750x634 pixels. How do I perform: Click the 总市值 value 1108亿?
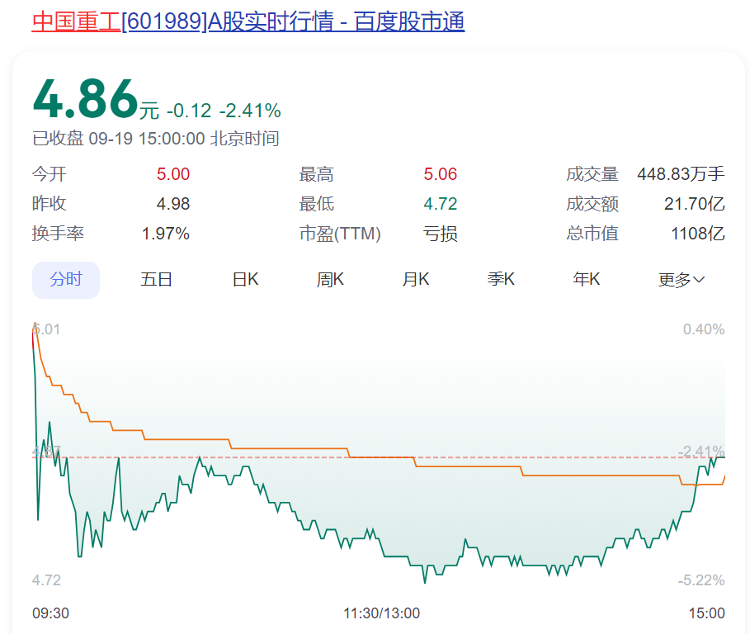pyautogui.click(x=698, y=234)
